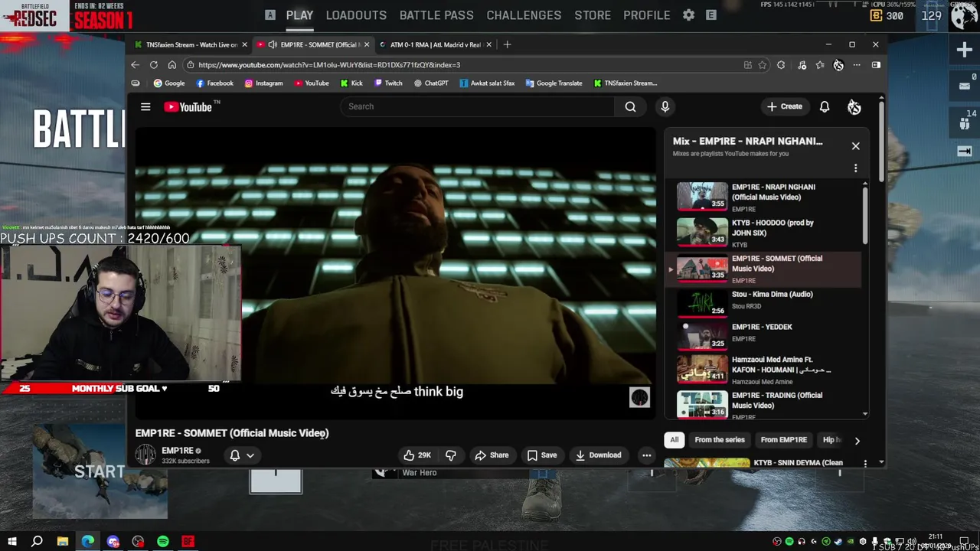
Task: Open the game settings gear icon
Action: tap(688, 15)
